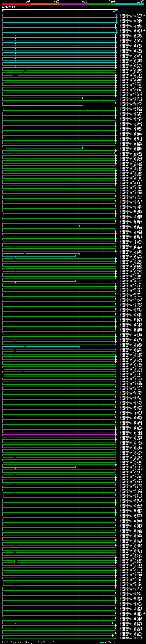Select hit label UniRef100_Q84L69

[131, 593]
